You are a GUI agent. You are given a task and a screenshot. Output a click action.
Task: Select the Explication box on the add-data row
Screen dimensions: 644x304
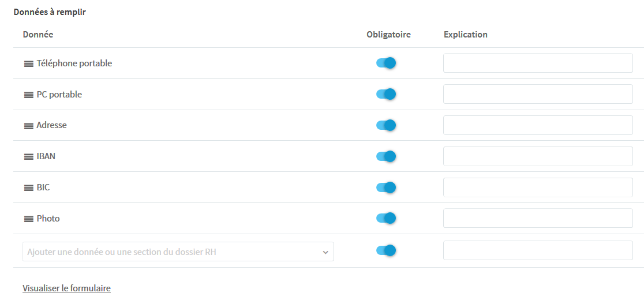click(538, 250)
